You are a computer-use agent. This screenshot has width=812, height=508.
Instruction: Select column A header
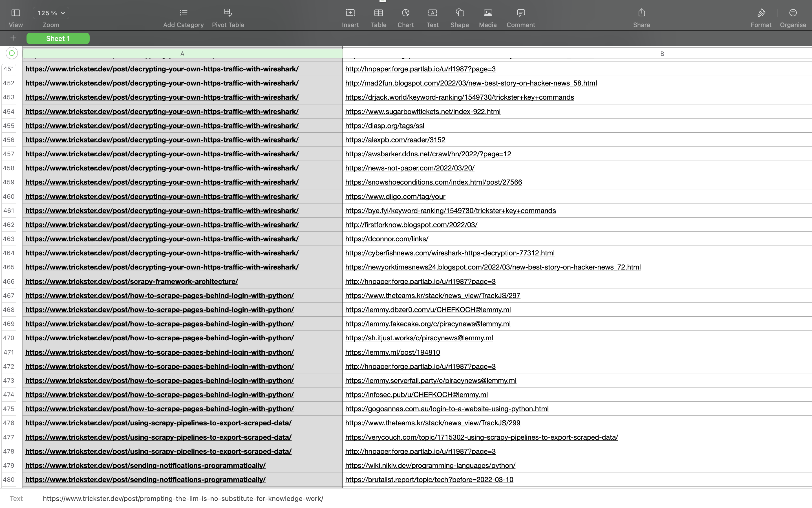click(182, 54)
